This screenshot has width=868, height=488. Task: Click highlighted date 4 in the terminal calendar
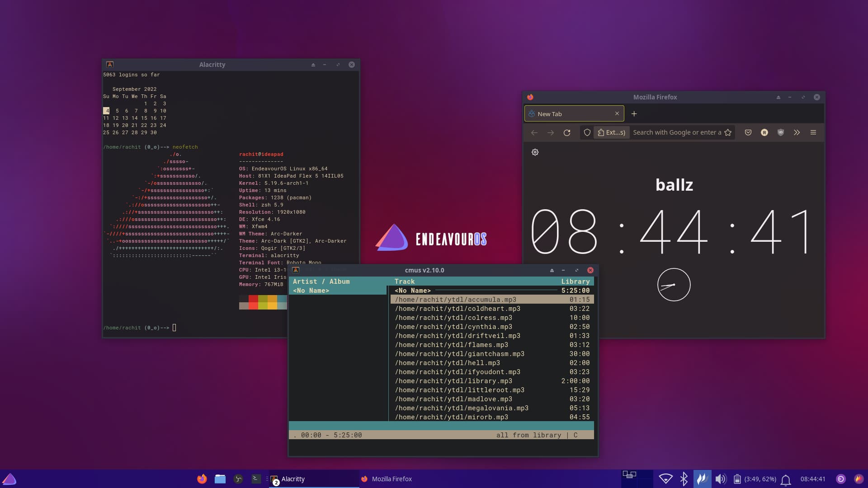click(x=106, y=111)
